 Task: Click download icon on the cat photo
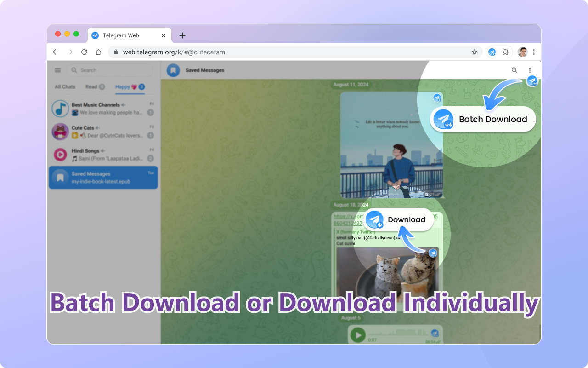coord(433,253)
